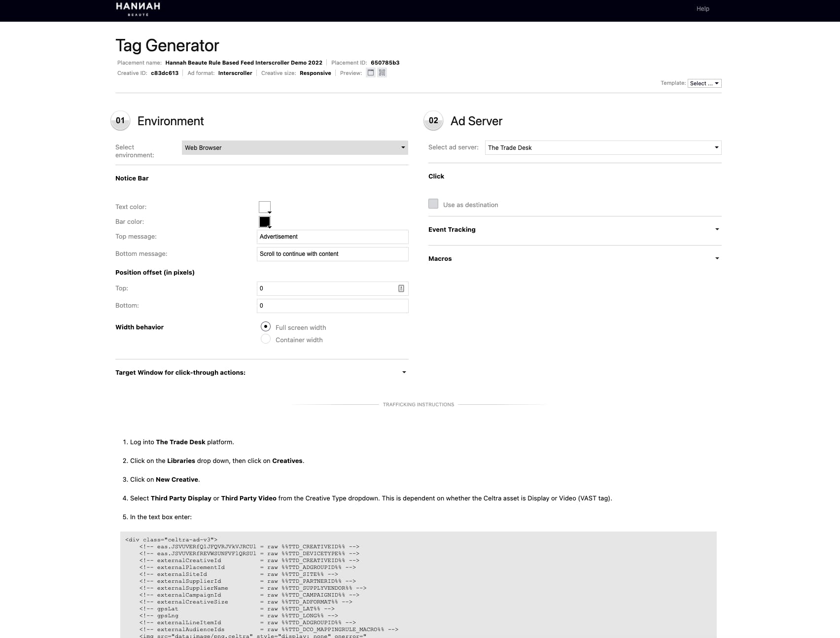Viewport: 840px width, 638px height.
Task: Check the Use as destination checkbox
Action: [x=433, y=204]
